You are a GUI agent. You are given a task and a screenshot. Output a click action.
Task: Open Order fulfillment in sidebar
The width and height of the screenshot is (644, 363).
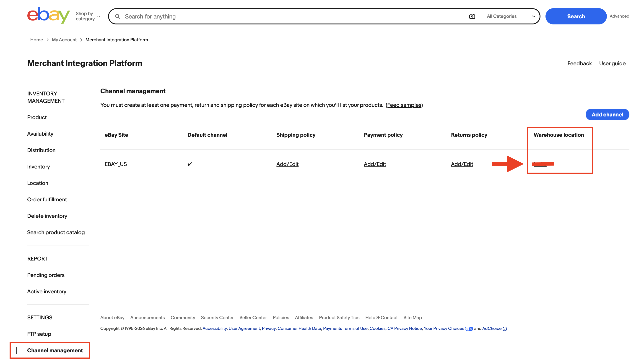pyautogui.click(x=47, y=200)
